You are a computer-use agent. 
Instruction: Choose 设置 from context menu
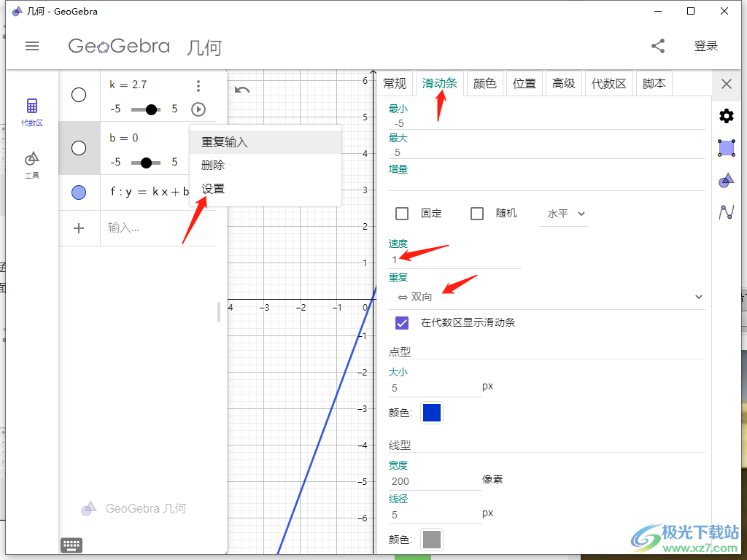(266, 189)
